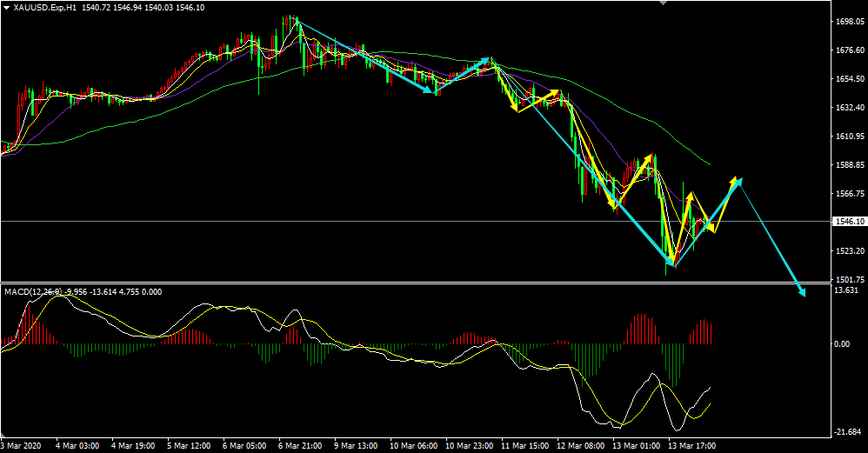Click the 12 Mar 08:00 time label
This screenshot has height=453, width=868.
tap(580, 446)
